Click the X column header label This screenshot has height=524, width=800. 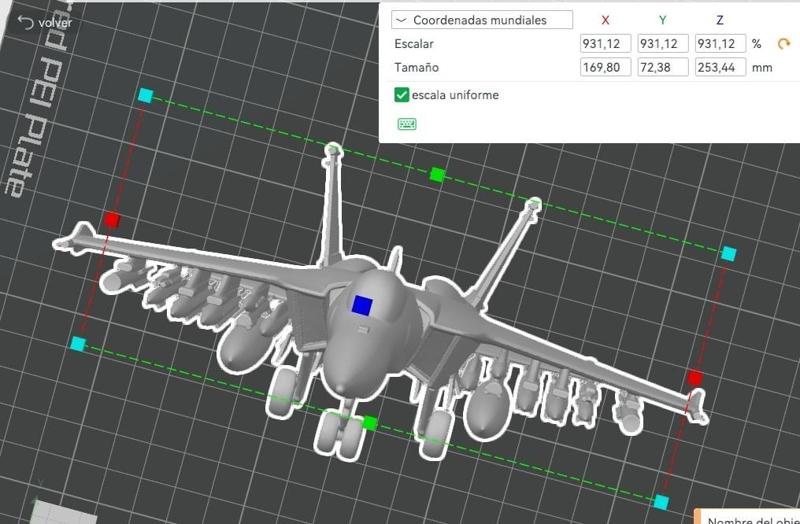point(605,20)
